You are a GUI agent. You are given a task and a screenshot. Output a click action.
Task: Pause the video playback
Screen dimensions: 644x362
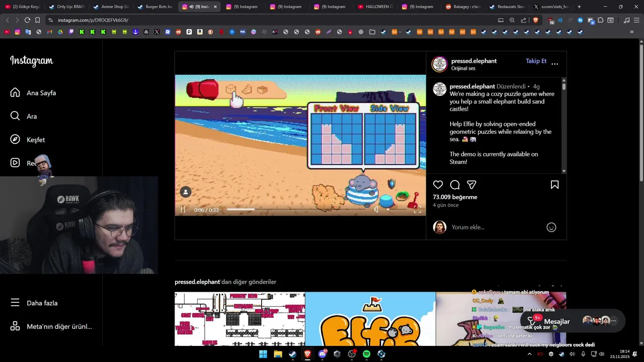click(183, 210)
